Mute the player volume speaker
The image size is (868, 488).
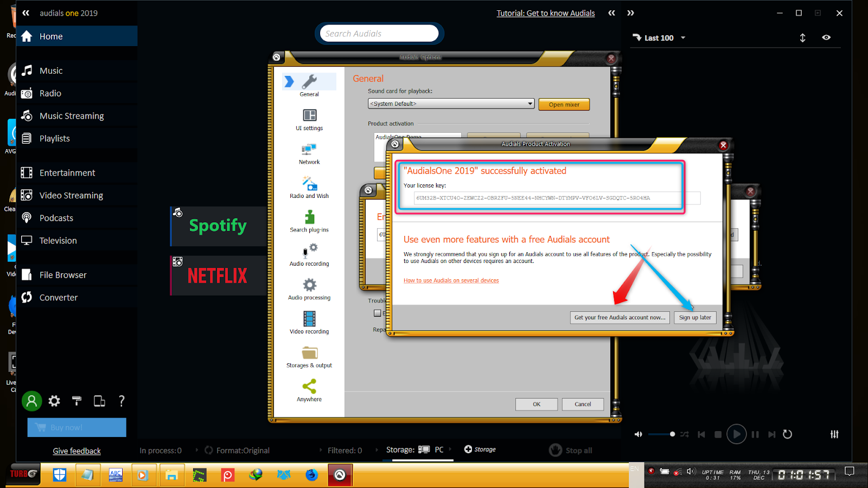point(639,434)
